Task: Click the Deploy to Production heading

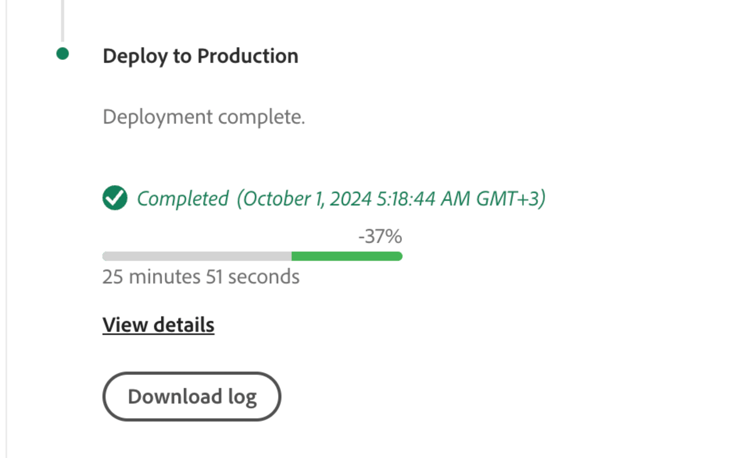Action: coord(200,56)
